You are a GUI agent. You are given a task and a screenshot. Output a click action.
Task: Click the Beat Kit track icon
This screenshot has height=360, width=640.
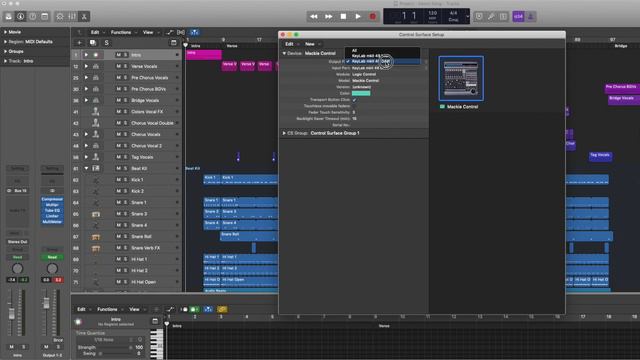[96, 168]
